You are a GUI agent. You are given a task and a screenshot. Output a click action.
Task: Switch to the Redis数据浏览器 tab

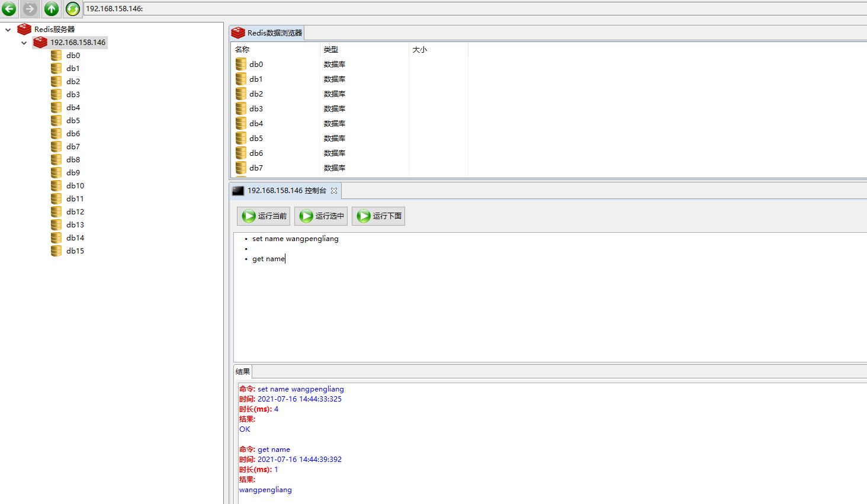[267, 33]
